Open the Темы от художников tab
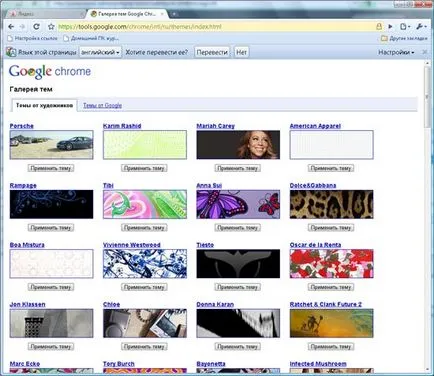The width and height of the screenshot is (434, 376). (44, 105)
